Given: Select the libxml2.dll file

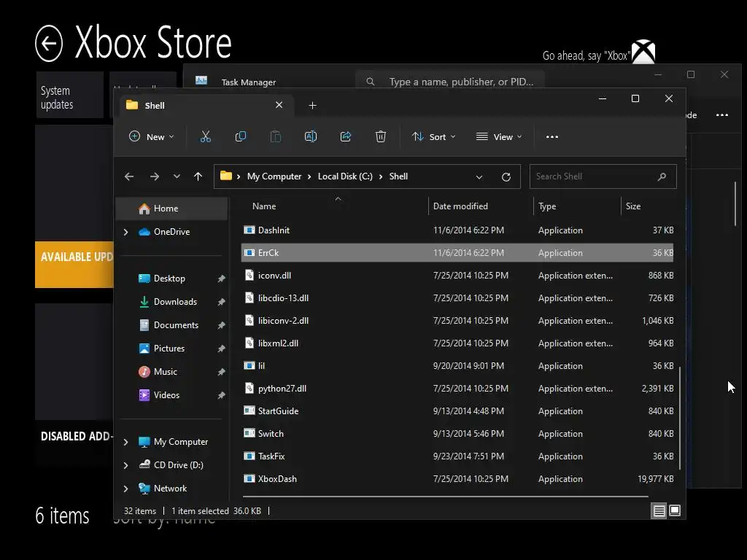Looking at the screenshot, I should (x=457, y=343).
